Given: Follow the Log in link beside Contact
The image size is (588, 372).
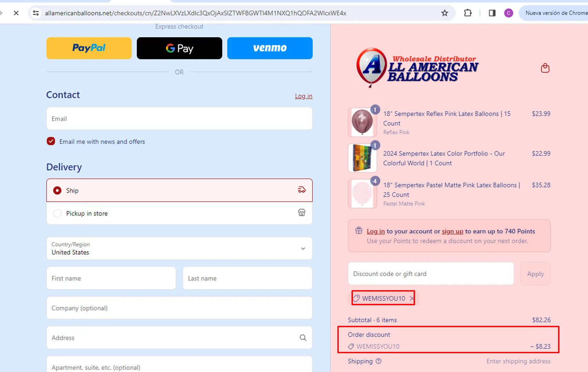Looking at the screenshot, I should pos(303,96).
